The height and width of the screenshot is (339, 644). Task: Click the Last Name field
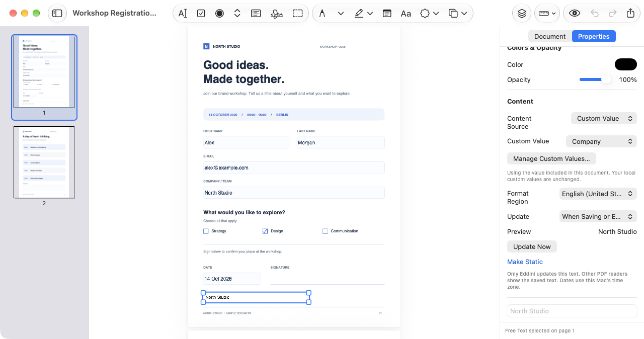(341, 143)
